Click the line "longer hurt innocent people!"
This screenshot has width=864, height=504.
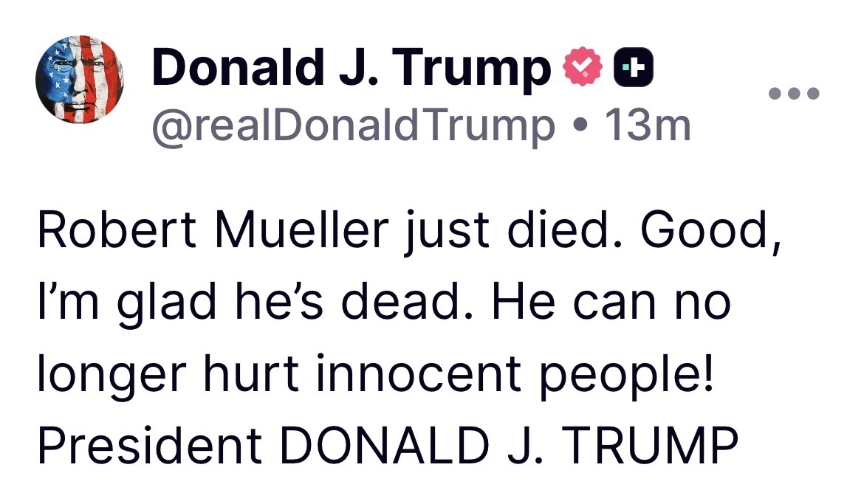tap(377, 374)
